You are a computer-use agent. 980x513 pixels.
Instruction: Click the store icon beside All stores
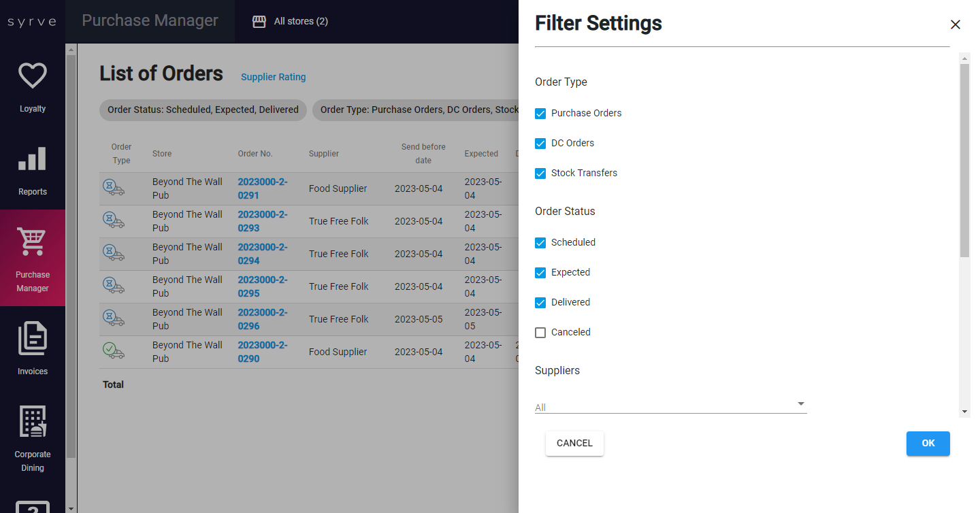tap(259, 22)
